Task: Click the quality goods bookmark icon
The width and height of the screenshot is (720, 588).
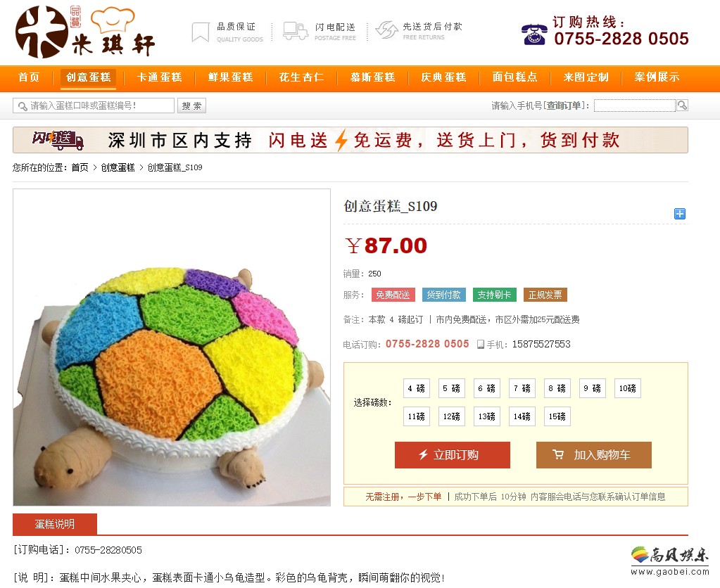Action: click(x=200, y=32)
